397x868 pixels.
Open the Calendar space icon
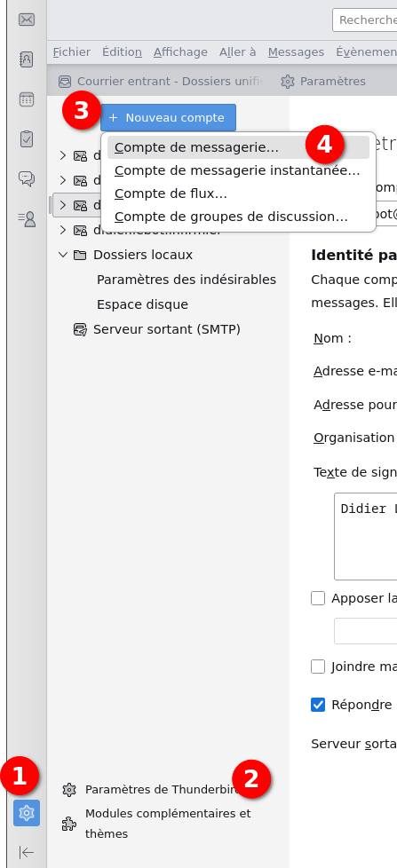pyautogui.click(x=27, y=99)
